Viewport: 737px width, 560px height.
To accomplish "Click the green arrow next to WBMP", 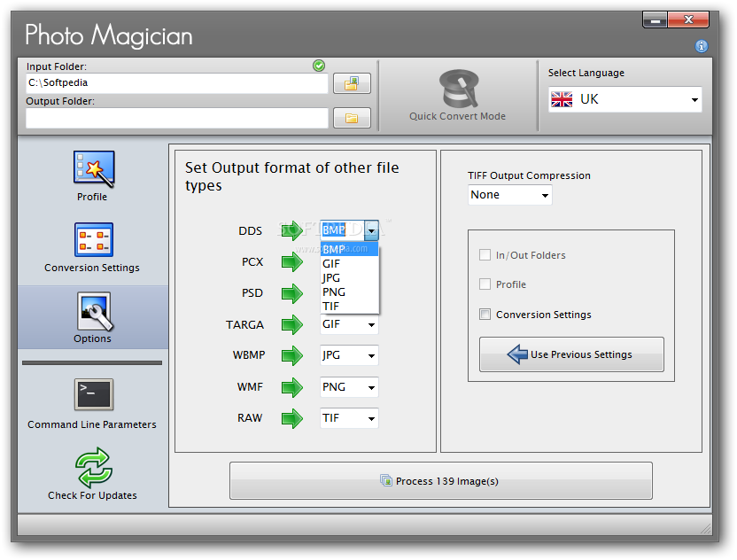I will tap(292, 355).
